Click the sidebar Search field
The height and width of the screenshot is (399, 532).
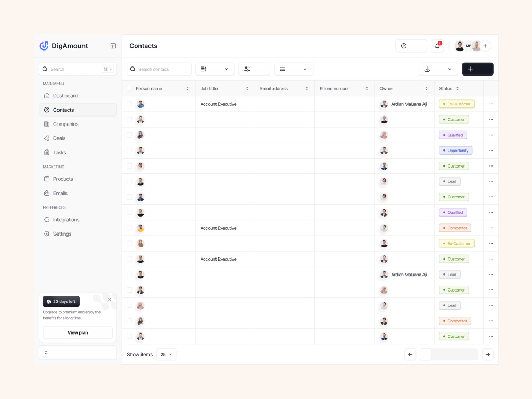pos(78,69)
